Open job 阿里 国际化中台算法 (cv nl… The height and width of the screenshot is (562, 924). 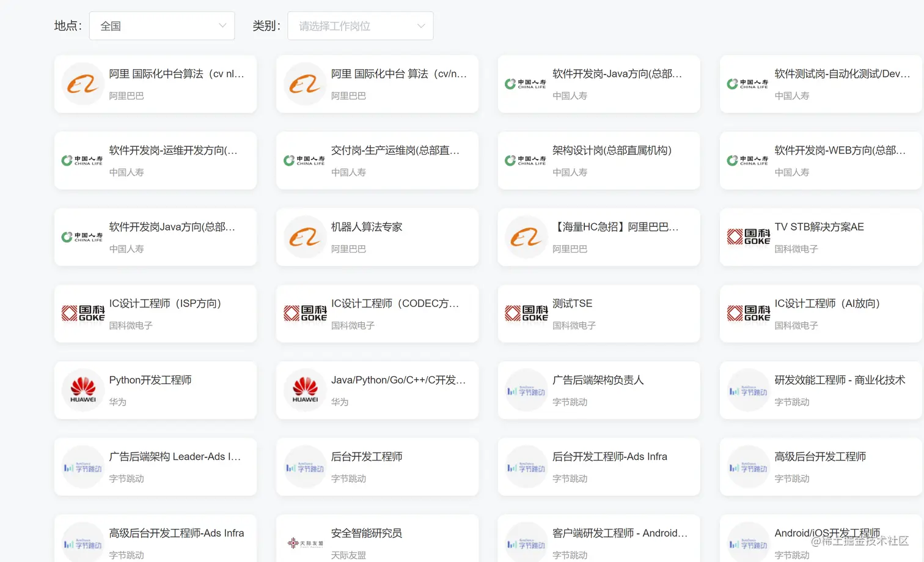177,74
